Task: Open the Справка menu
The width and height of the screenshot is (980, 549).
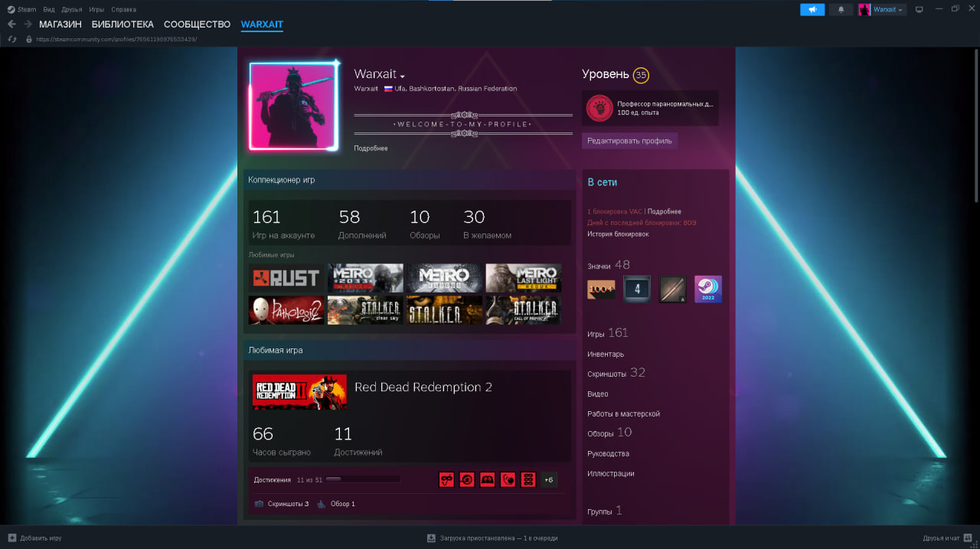Action: click(x=123, y=9)
